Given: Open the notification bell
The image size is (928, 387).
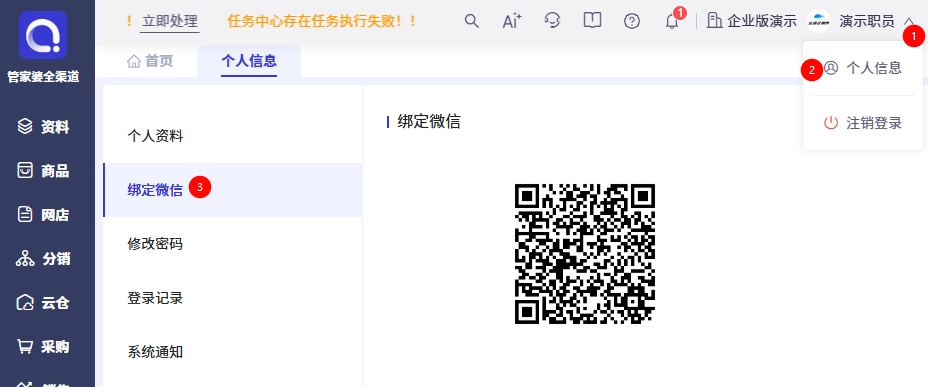Looking at the screenshot, I should [672, 22].
